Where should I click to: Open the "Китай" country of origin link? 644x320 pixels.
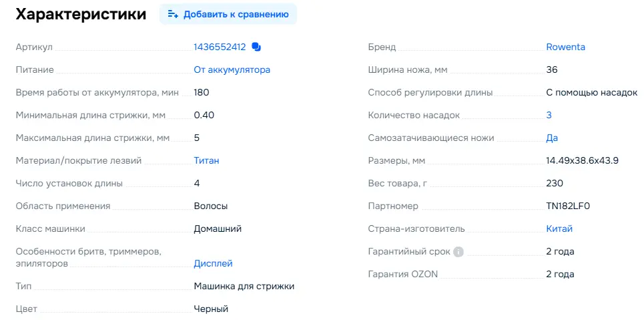click(559, 229)
